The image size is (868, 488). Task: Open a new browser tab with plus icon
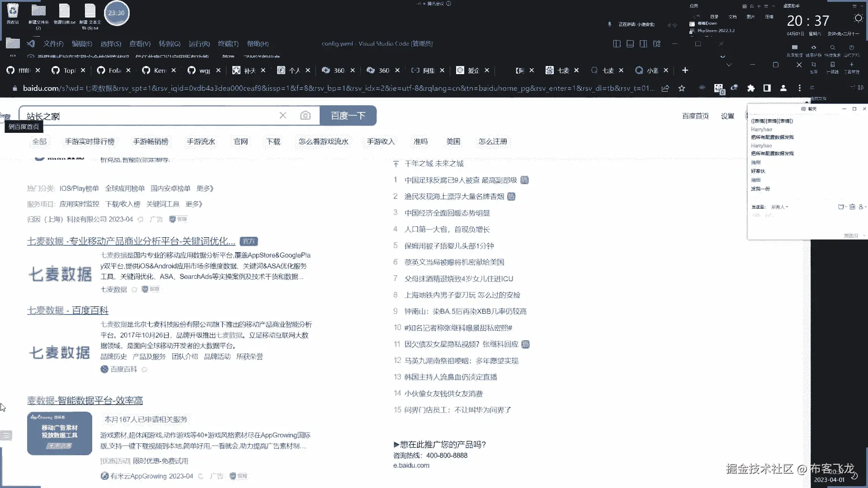point(685,70)
